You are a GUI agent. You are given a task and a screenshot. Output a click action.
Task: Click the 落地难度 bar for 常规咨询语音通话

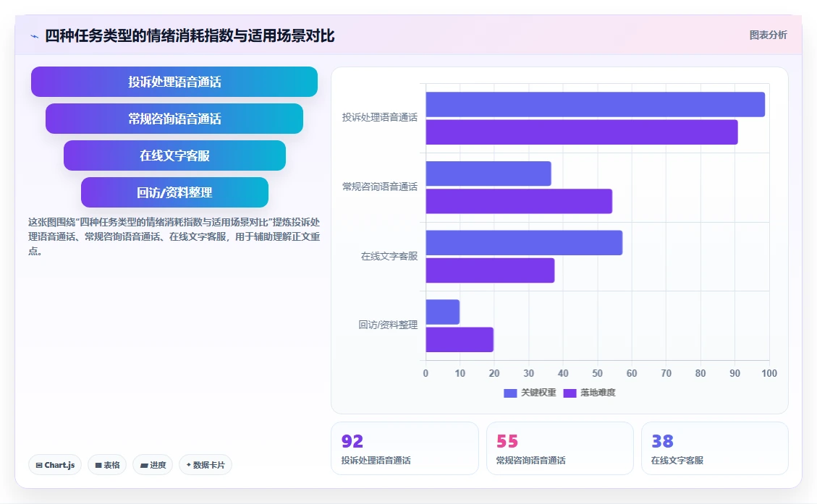point(519,201)
